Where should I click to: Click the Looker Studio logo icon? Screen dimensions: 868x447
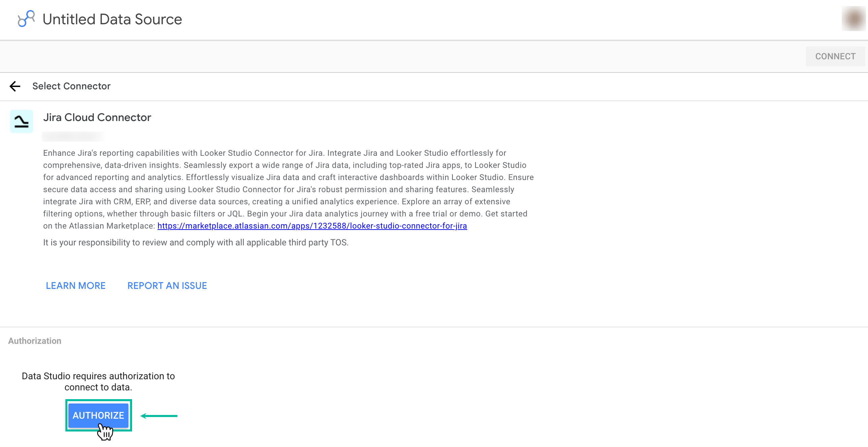tap(26, 19)
